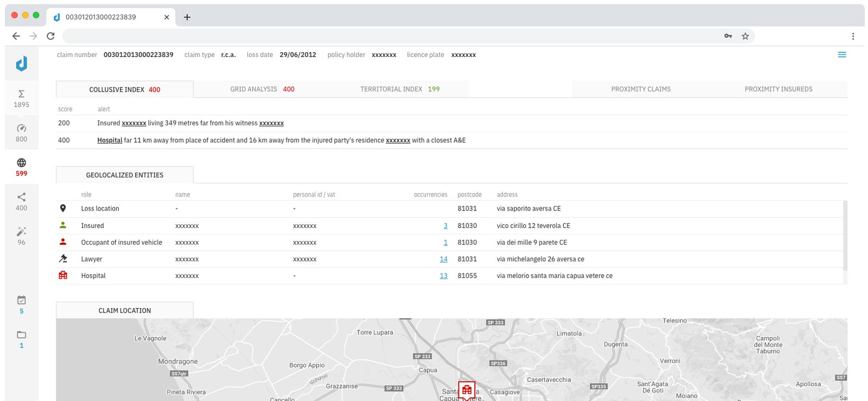Click the 'postcode' column header
This screenshot has width=868, height=401.
[469, 194]
